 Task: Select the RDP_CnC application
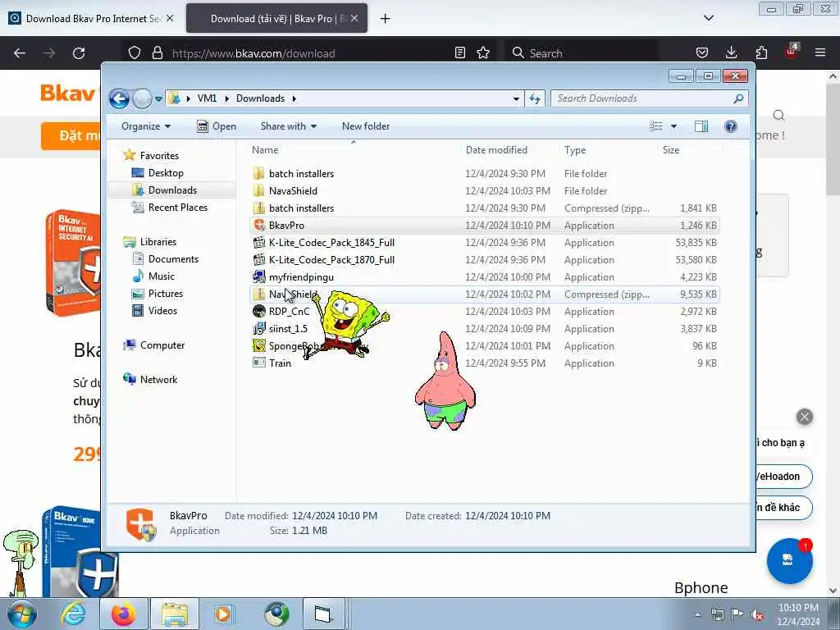coord(484,311)
